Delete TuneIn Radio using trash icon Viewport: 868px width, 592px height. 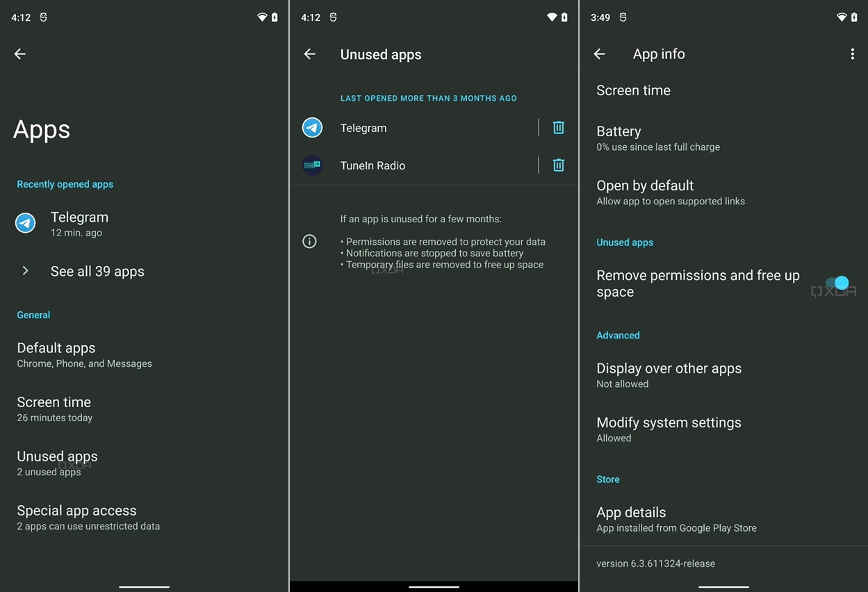pos(558,165)
